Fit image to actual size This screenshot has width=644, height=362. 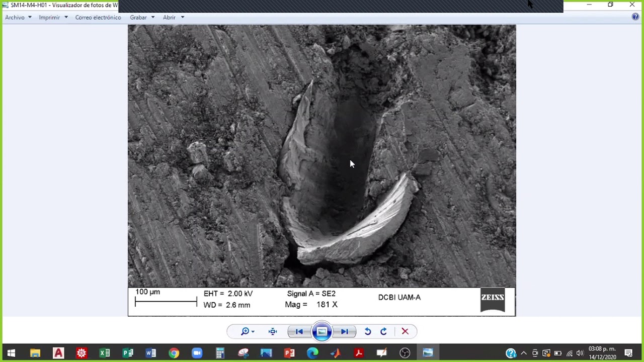(273, 331)
